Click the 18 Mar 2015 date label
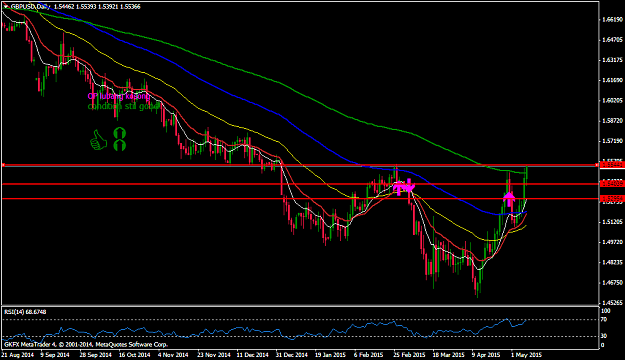This screenshot has height=360, width=625. tap(448, 354)
